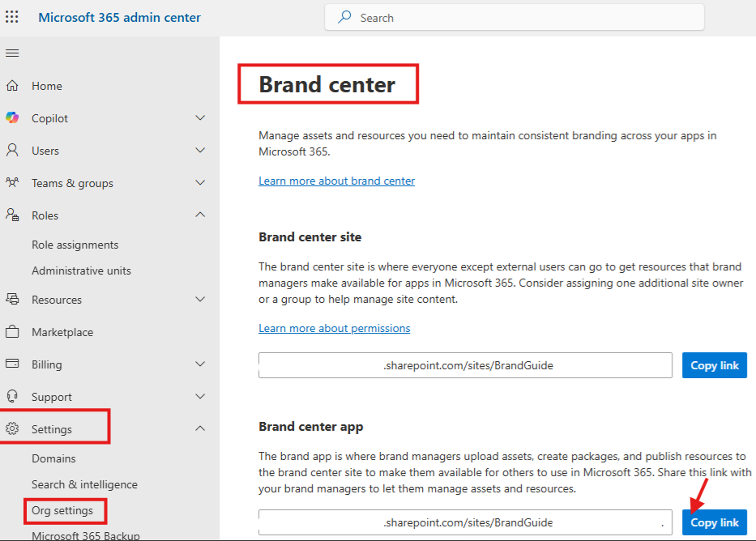Viewport: 756px width, 541px height.
Task: Expand the Resources chevron
Action: pos(200,299)
